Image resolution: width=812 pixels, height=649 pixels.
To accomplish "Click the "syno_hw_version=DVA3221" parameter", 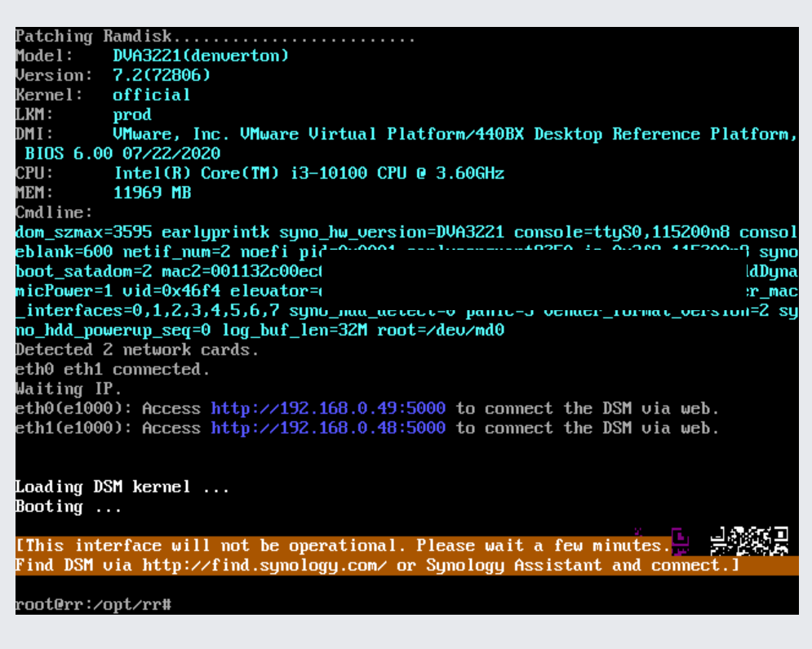I will pyautogui.click(x=392, y=233).
